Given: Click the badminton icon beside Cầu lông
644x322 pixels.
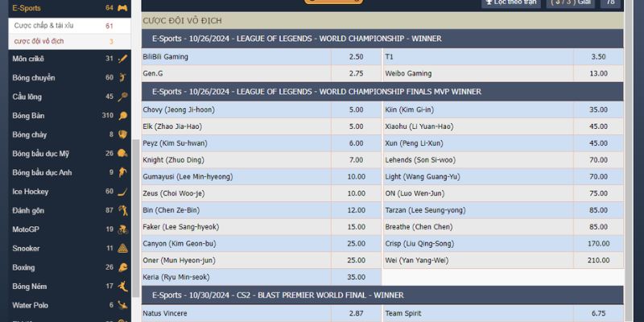Looking at the screenshot, I should point(122,97).
